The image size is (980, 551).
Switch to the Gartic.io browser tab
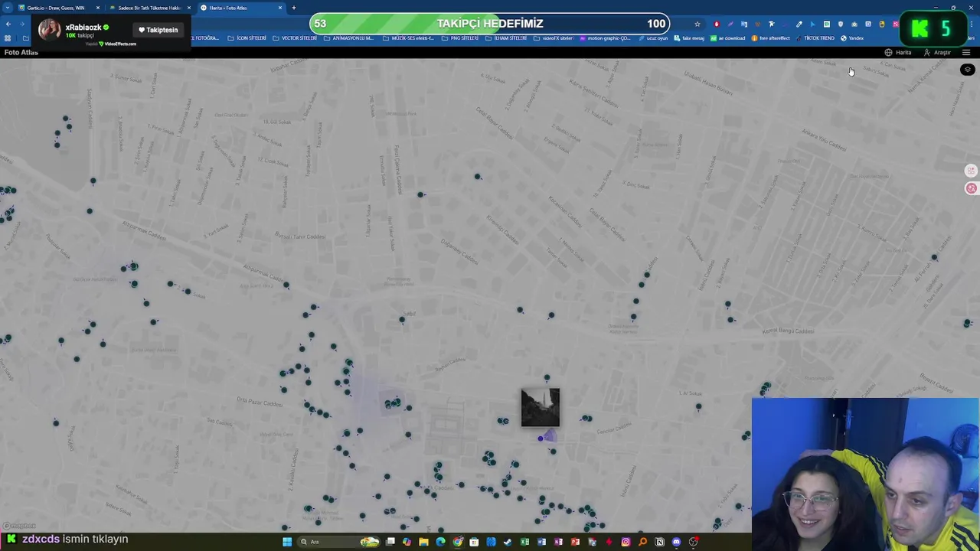pos(55,8)
